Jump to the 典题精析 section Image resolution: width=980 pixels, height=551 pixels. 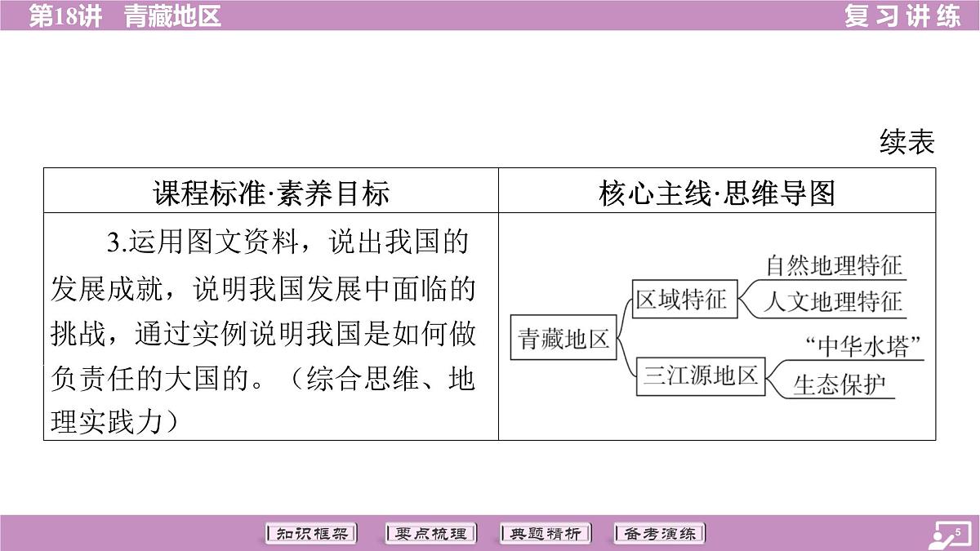(x=545, y=534)
